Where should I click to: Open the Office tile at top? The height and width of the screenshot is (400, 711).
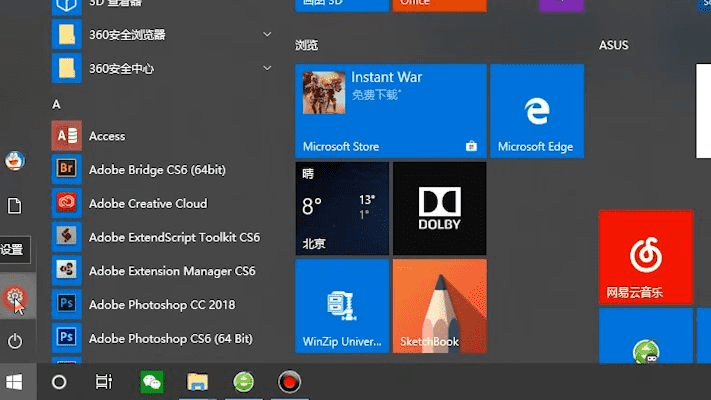439,5
